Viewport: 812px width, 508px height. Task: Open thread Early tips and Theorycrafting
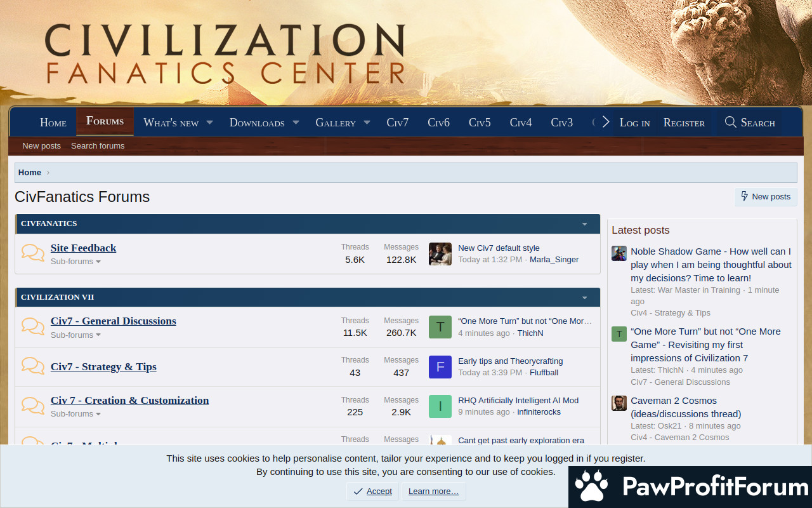coord(511,361)
